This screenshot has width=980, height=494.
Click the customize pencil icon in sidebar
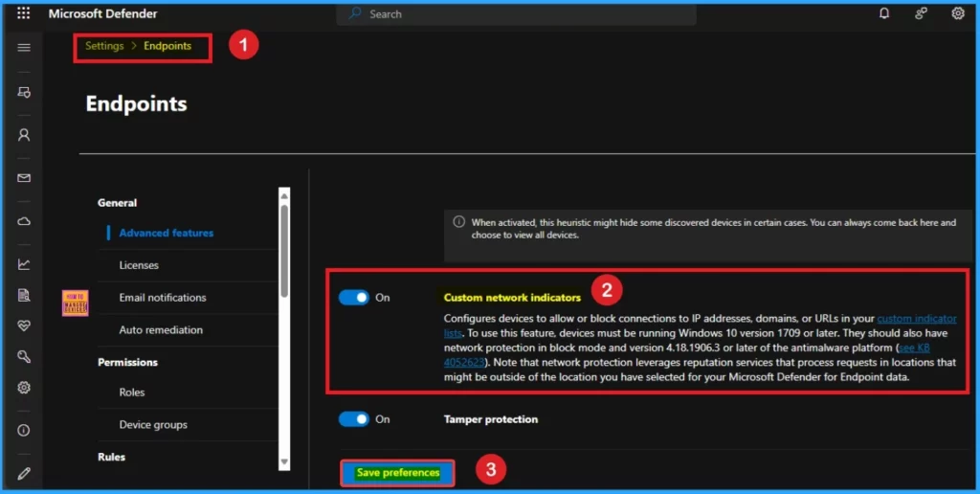[x=24, y=473]
